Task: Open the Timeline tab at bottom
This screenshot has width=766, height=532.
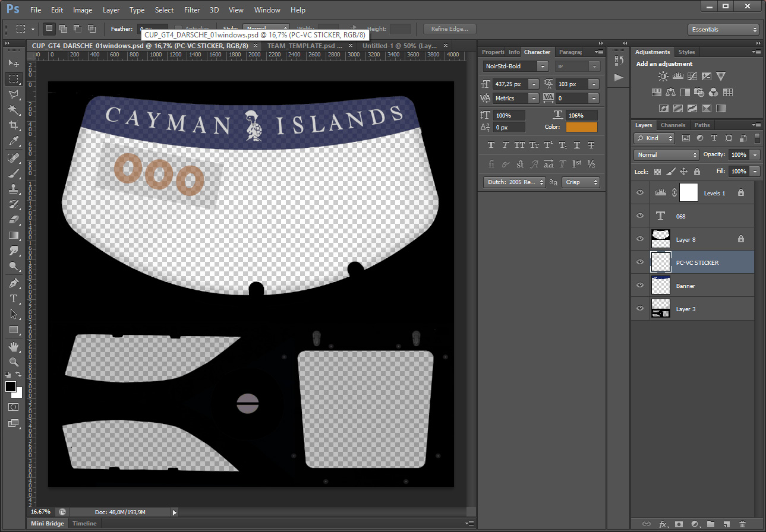Action: (x=84, y=524)
